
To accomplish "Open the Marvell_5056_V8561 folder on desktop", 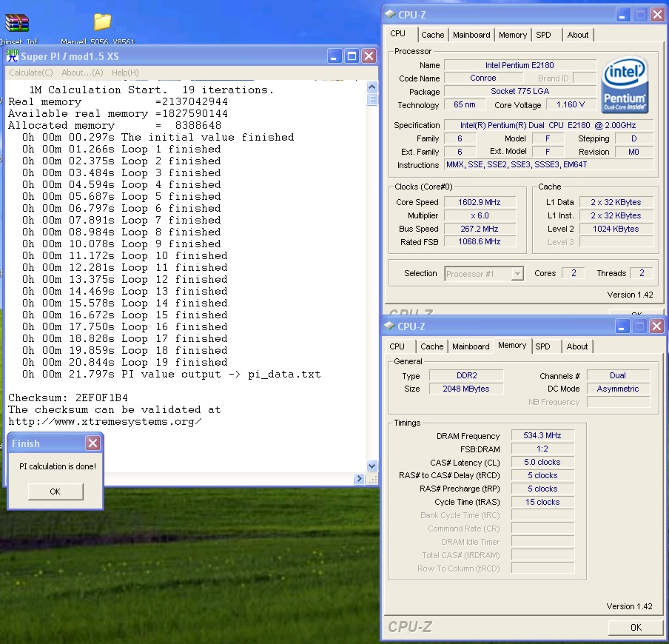I will (x=102, y=22).
